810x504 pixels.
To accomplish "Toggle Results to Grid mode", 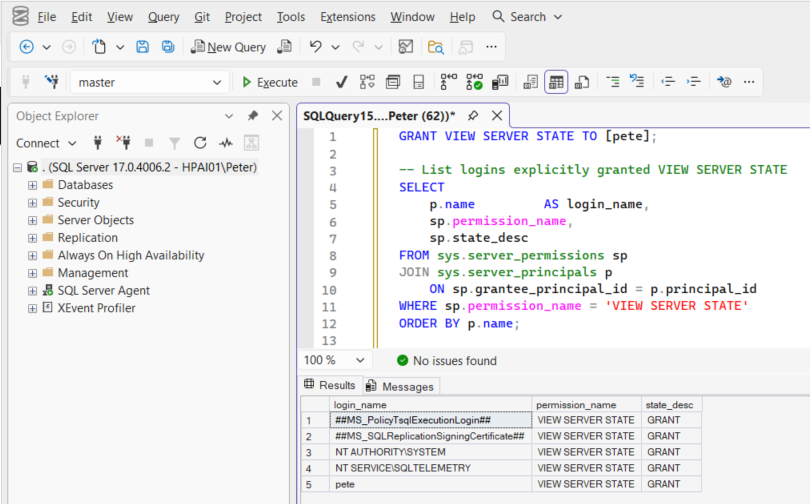I will [x=556, y=82].
